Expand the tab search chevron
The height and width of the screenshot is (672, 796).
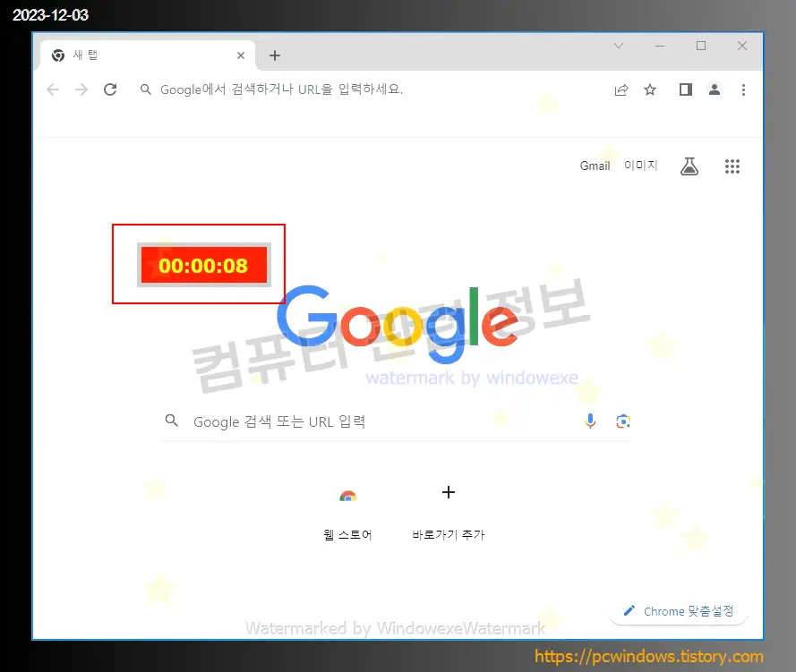tap(619, 46)
